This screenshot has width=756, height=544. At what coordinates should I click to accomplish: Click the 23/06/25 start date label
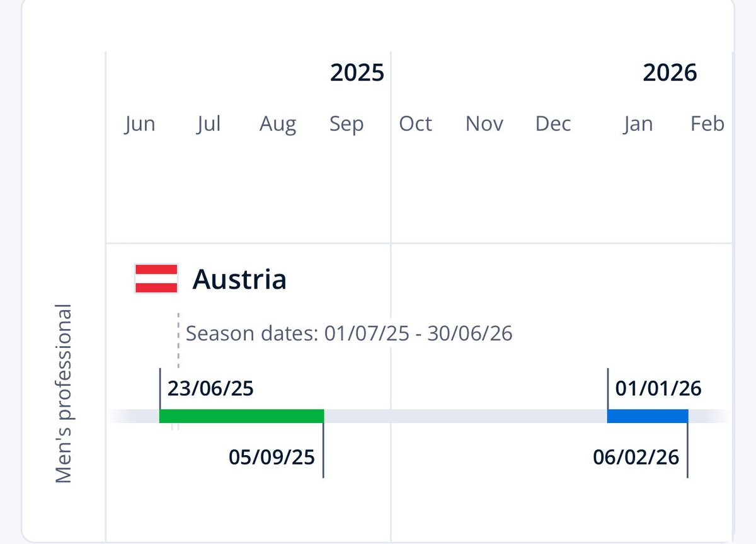click(210, 388)
